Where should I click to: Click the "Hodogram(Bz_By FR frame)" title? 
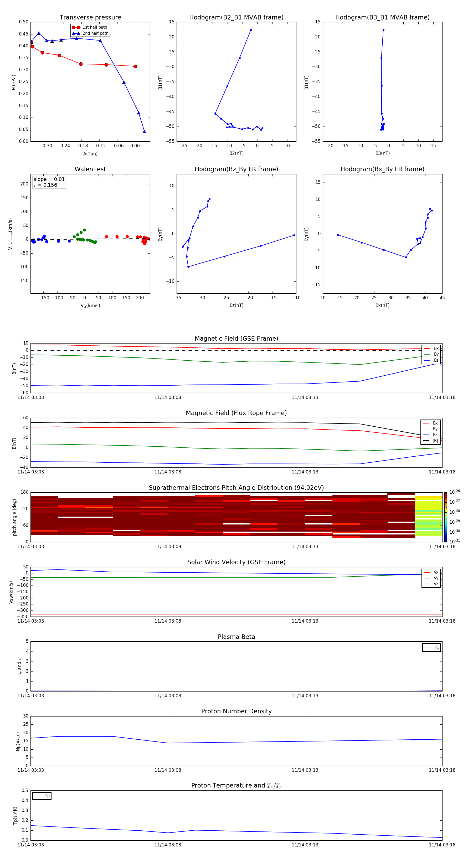[236, 169]
